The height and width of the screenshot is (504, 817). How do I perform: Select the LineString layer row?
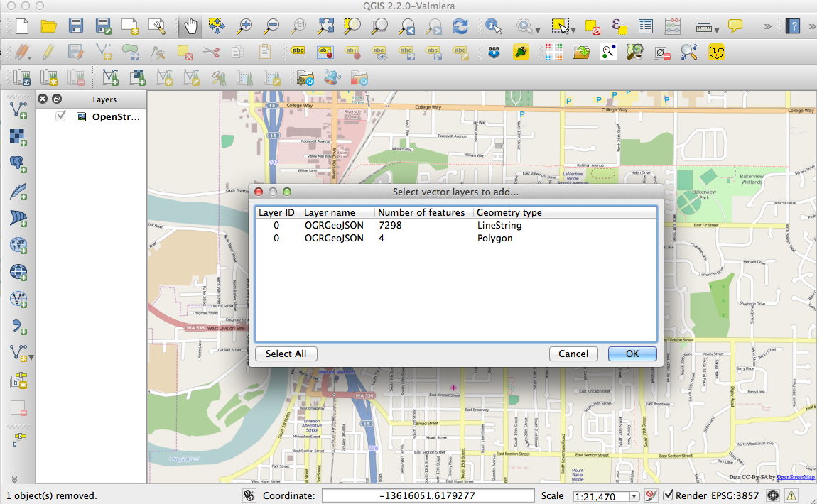455,226
